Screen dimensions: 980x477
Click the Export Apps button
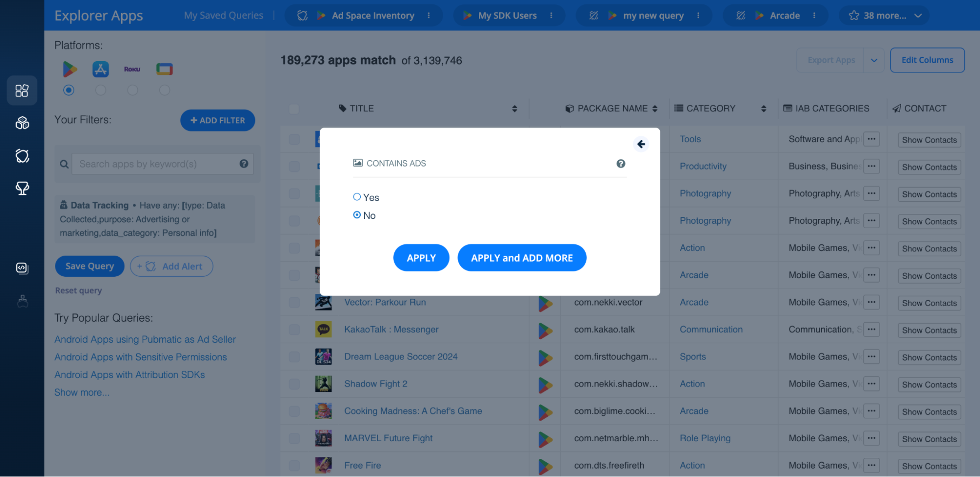831,60
